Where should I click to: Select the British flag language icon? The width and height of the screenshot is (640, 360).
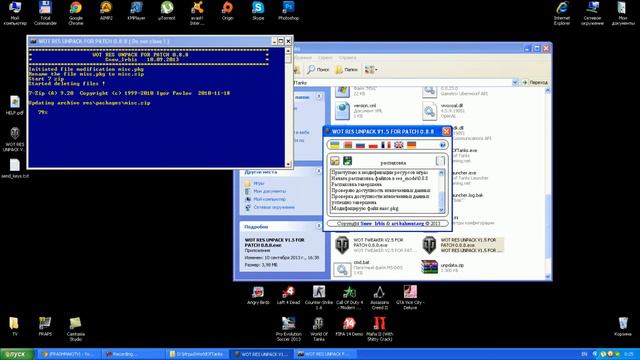point(398,145)
